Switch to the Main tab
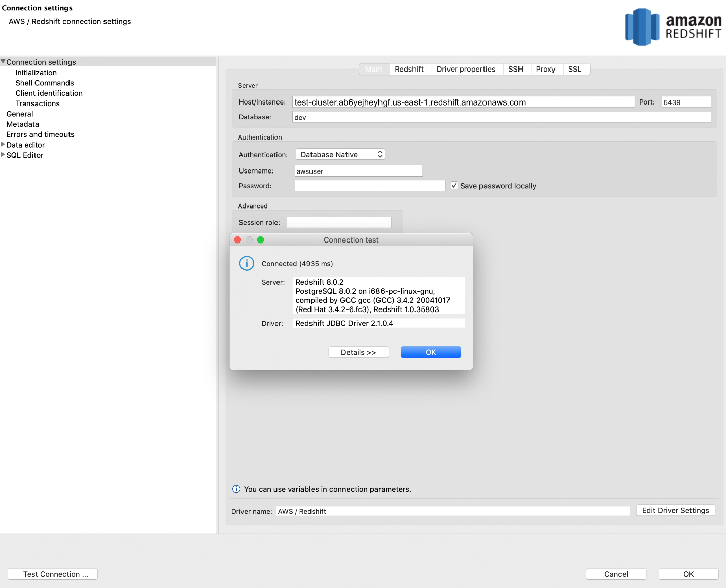 [373, 69]
